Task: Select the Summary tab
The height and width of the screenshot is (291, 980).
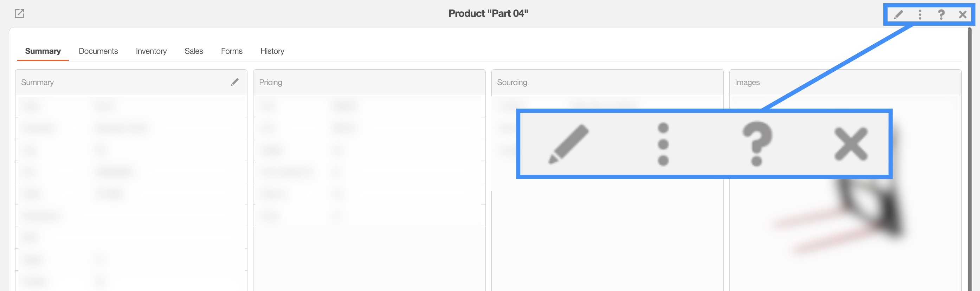Action: 43,51
